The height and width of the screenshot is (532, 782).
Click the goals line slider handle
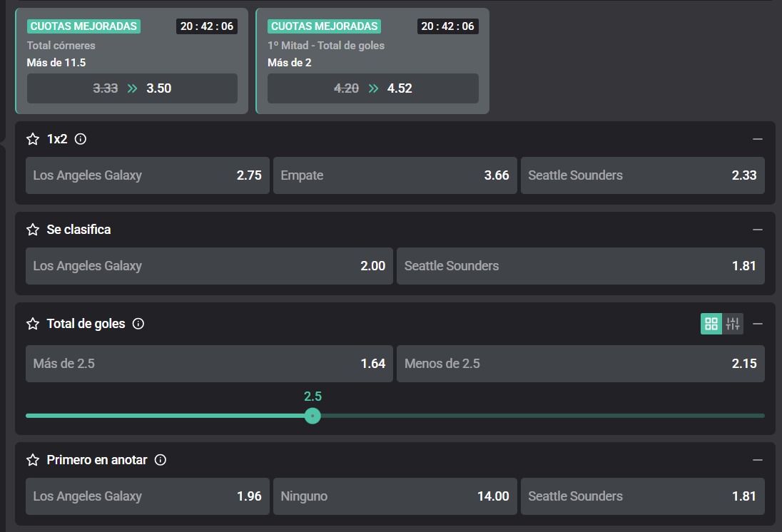click(x=313, y=416)
